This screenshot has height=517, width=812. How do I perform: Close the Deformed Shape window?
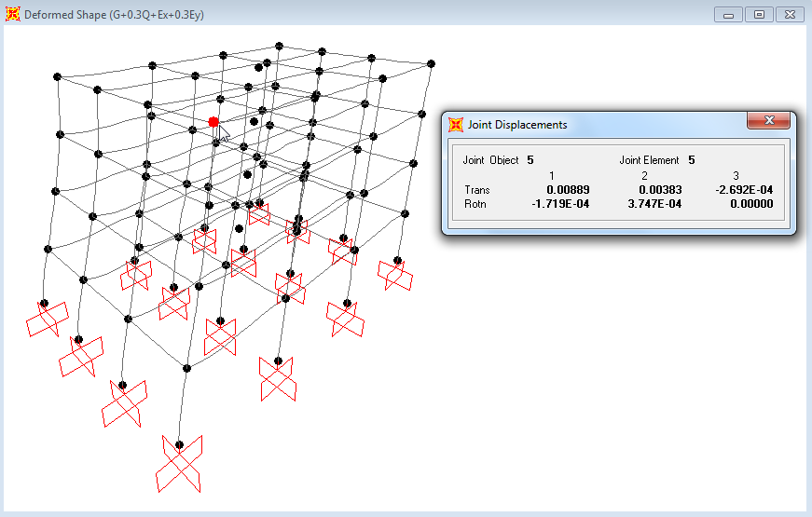(x=790, y=15)
